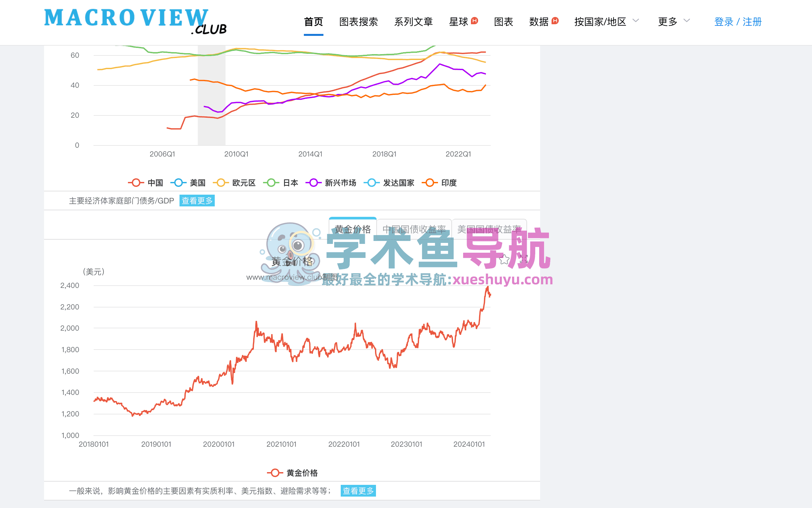This screenshot has width=812, height=508.
Task: Click the orange 印度 legend marker
Action: point(429,183)
